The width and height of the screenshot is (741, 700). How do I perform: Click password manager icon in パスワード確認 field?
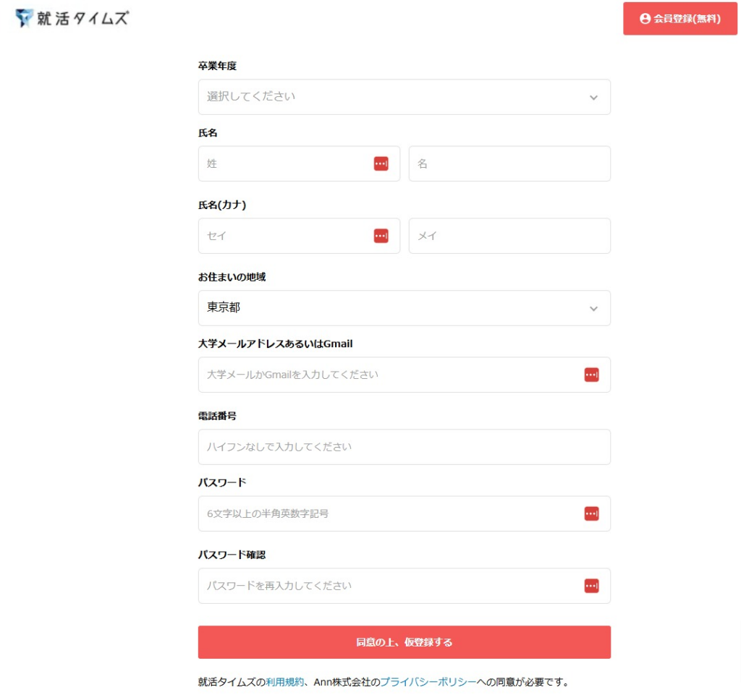(x=591, y=586)
